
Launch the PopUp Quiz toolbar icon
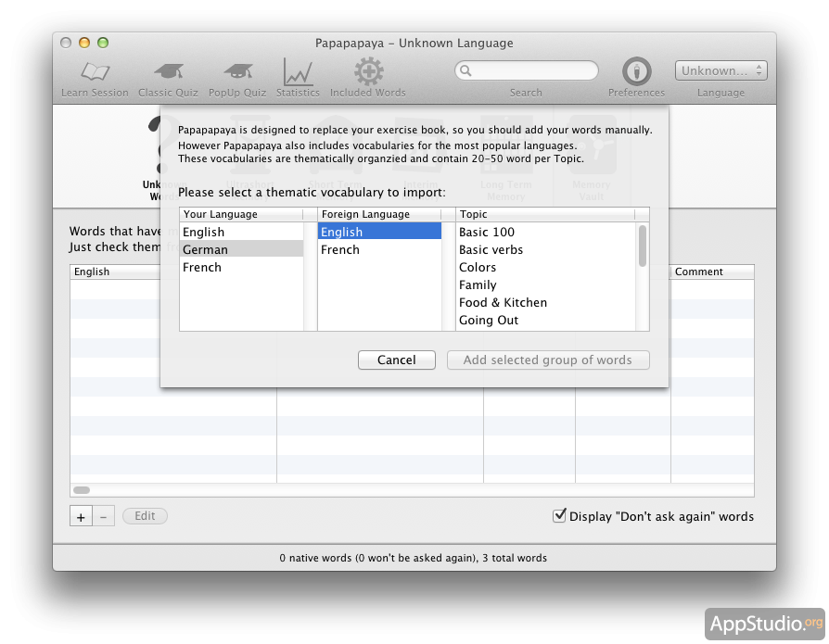(236, 72)
